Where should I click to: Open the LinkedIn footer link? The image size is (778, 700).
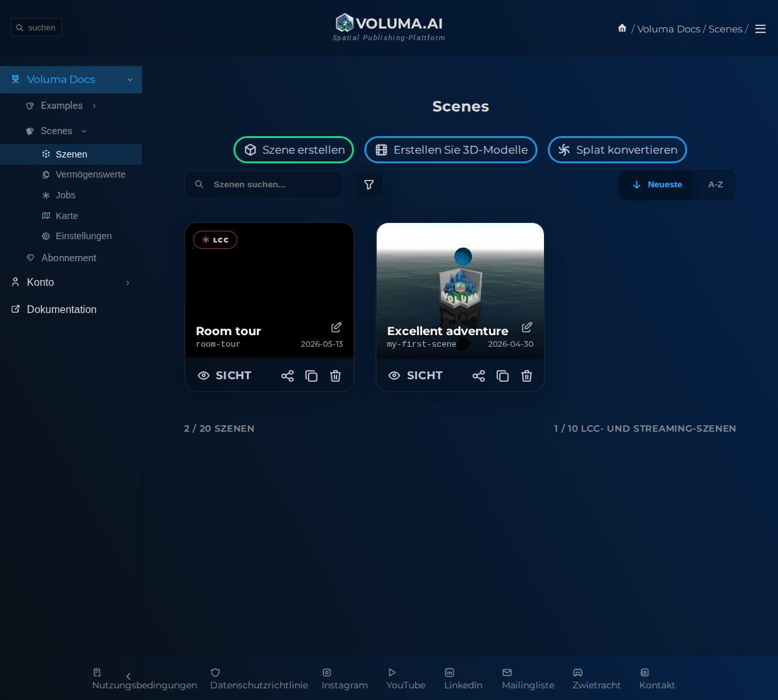(463, 679)
